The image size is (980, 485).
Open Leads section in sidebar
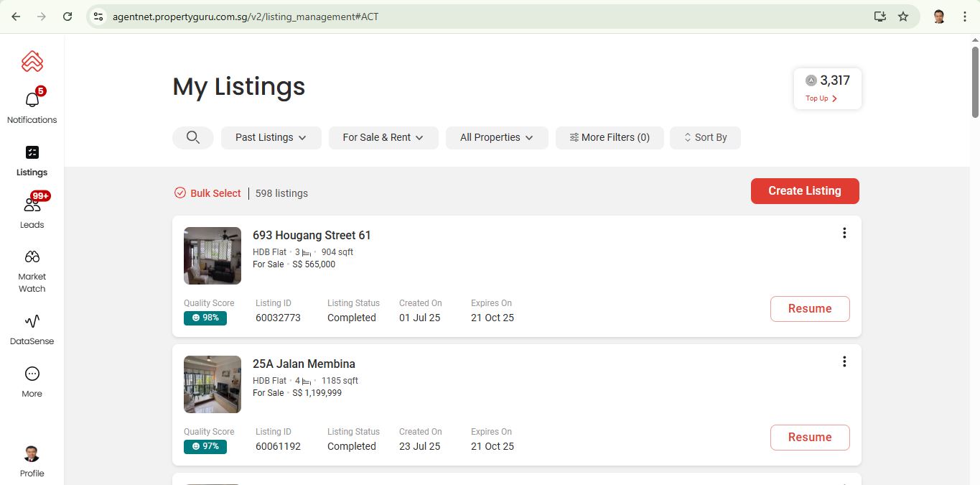(32, 205)
